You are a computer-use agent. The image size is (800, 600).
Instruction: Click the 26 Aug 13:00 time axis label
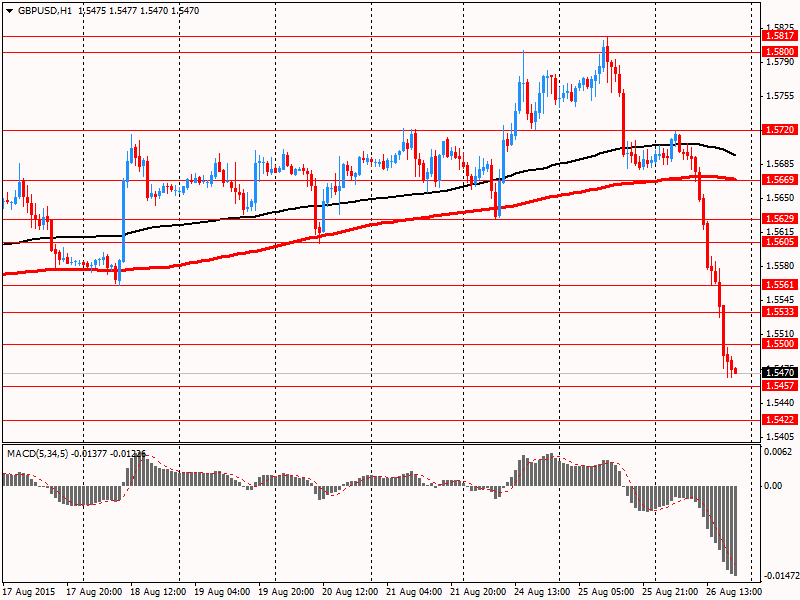[735, 592]
